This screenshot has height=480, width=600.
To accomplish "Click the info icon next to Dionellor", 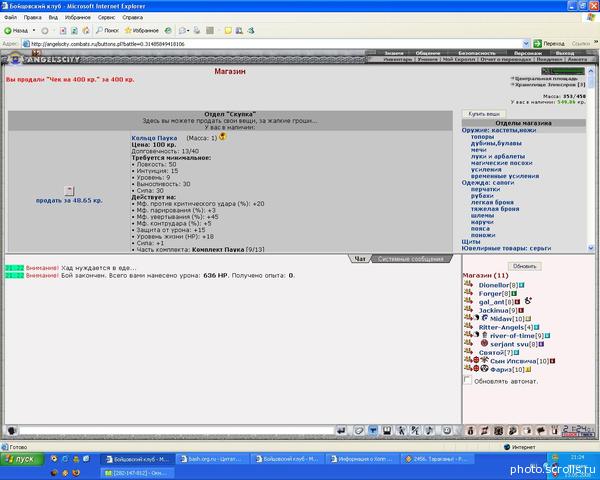I will pos(522,286).
